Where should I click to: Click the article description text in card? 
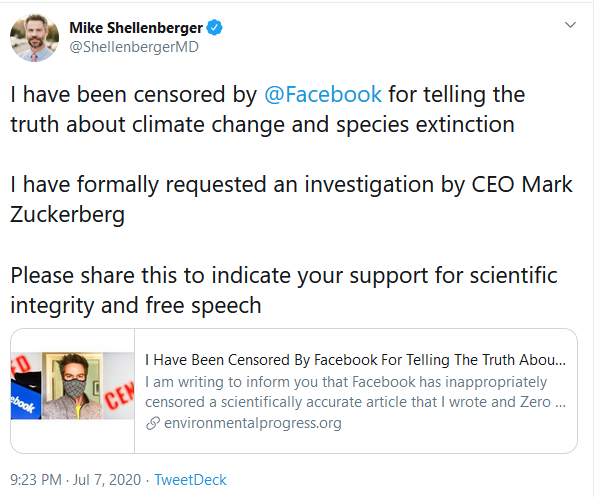[355, 392]
